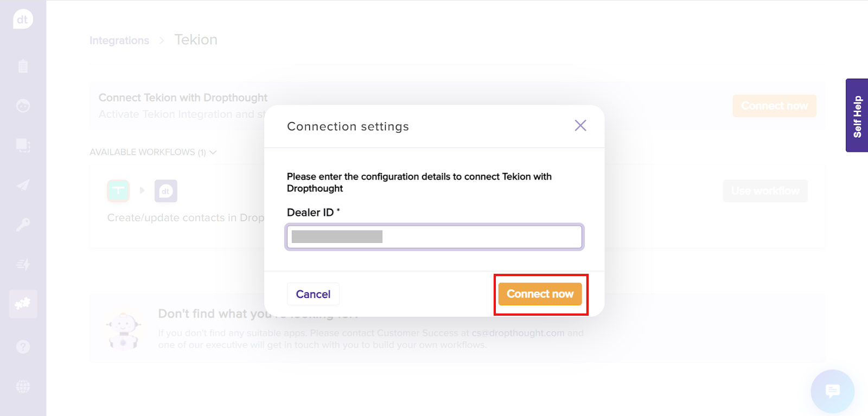
Task: Click the Use workflow button
Action: pos(765,191)
